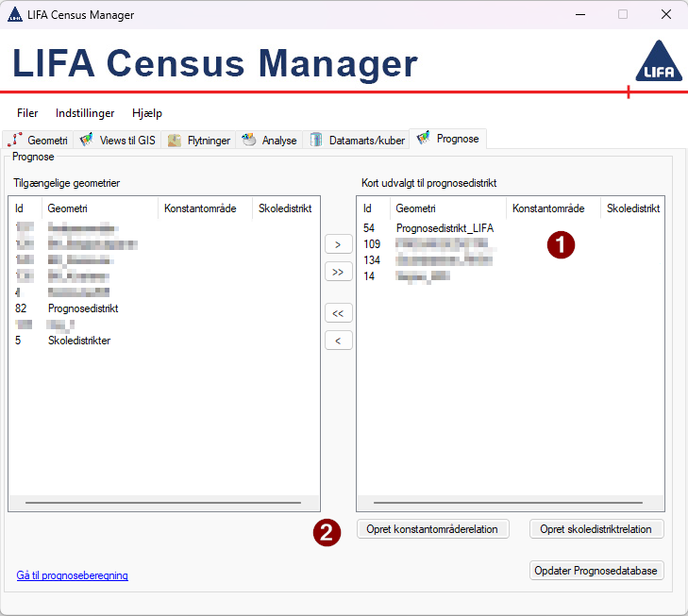Click horizontal scrollbar of available geometries list

[162, 504]
